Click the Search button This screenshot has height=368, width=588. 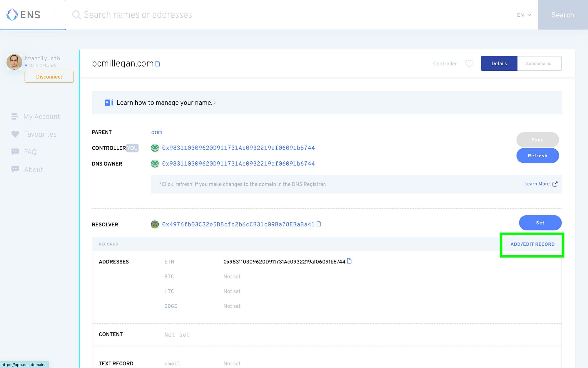click(x=563, y=15)
